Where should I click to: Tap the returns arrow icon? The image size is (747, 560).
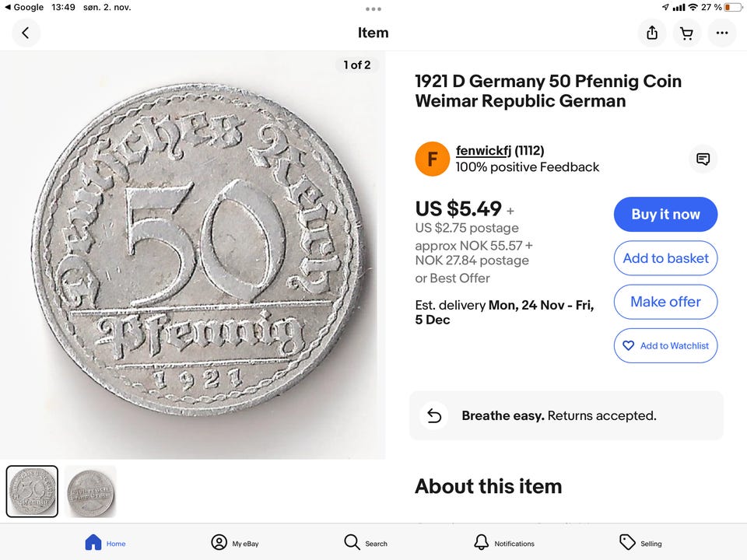pos(434,415)
